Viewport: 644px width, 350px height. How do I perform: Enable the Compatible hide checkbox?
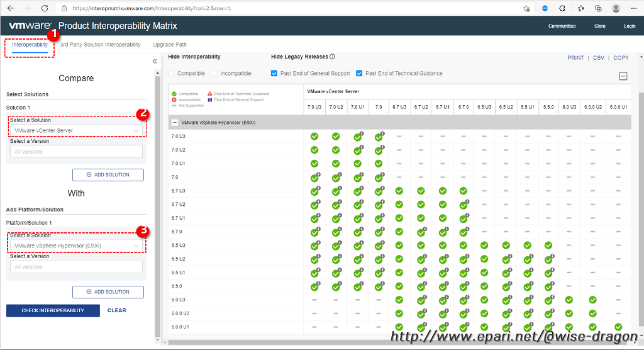171,73
